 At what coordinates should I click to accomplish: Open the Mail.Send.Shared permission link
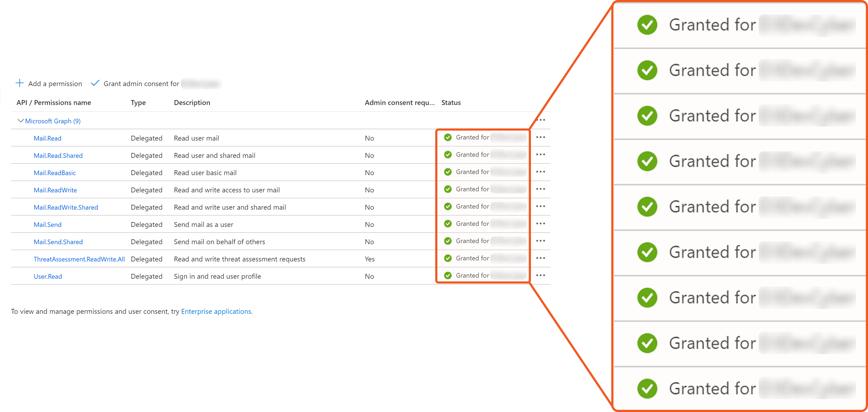click(x=58, y=242)
